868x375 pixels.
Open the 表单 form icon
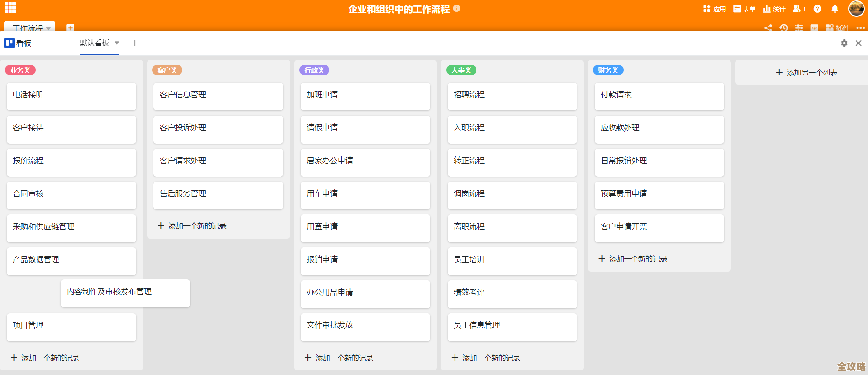click(x=744, y=9)
